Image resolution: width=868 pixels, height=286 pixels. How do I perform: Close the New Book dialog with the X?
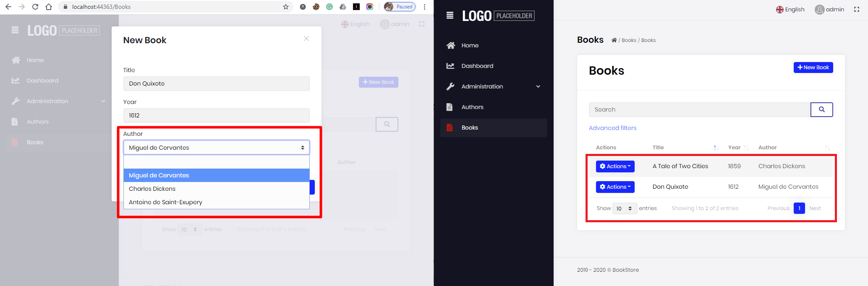(x=306, y=39)
